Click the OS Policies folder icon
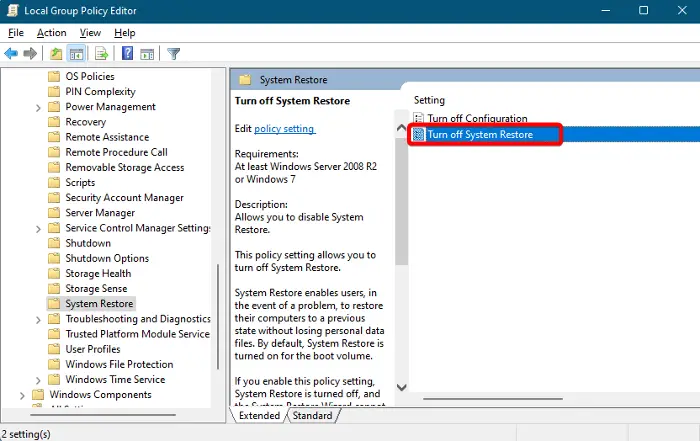The image size is (700, 441). [54, 76]
